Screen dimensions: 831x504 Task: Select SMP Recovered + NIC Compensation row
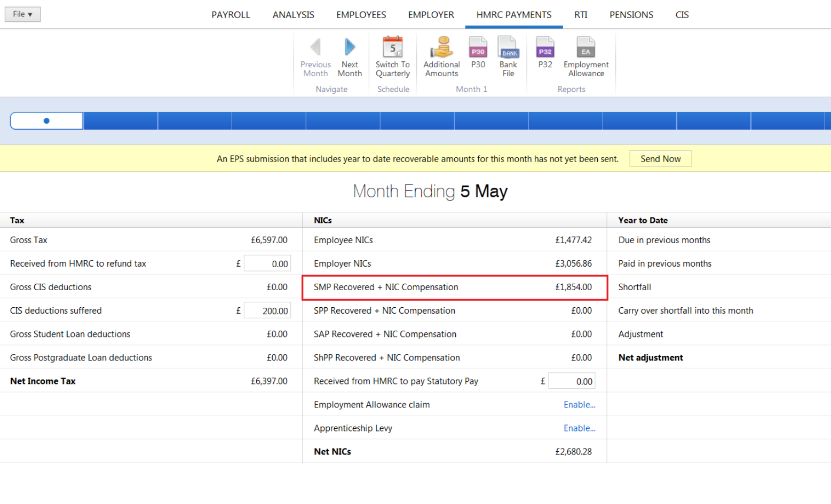click(455, 287)
